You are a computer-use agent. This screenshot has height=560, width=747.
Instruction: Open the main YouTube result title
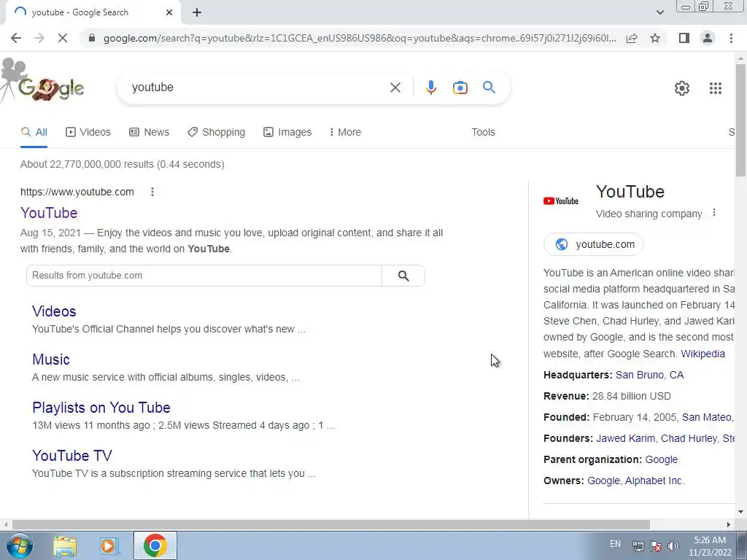tap(49, 213)
